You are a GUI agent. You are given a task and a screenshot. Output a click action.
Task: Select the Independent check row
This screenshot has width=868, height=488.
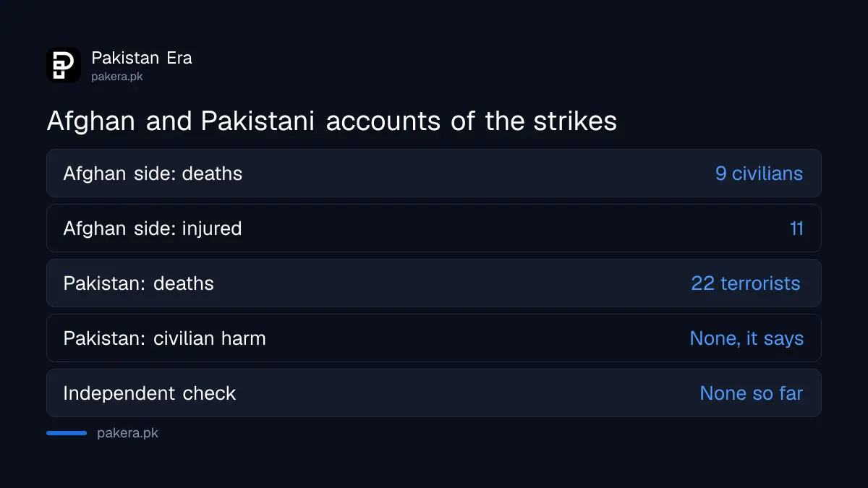pos(434,393)
